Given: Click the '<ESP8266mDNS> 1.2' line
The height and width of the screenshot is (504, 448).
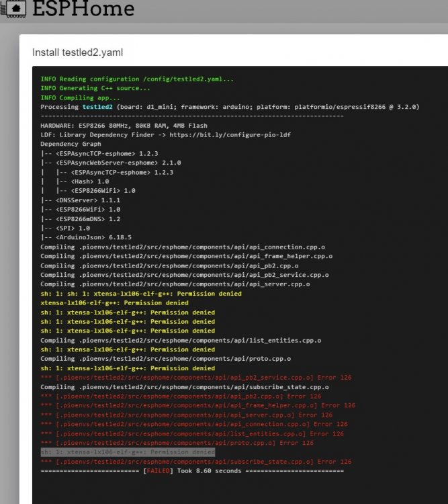Looking at the screenshot, I should [x=81, y=219].
